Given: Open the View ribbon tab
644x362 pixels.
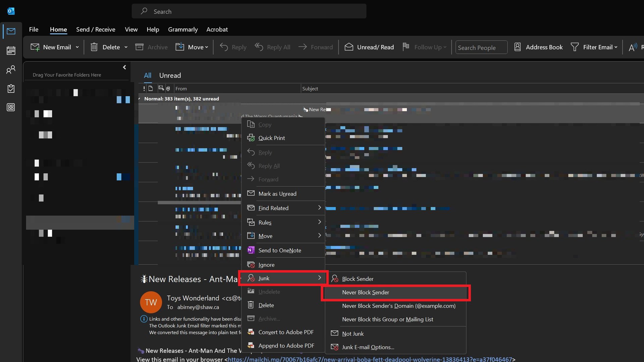Looking at the screenshot, I should (131, 29).
